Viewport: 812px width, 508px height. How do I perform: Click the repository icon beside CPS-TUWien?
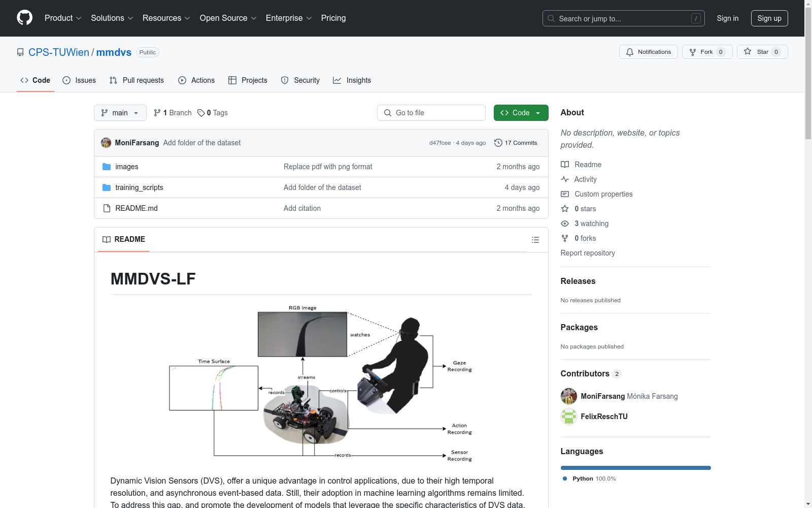coord(20,52)
